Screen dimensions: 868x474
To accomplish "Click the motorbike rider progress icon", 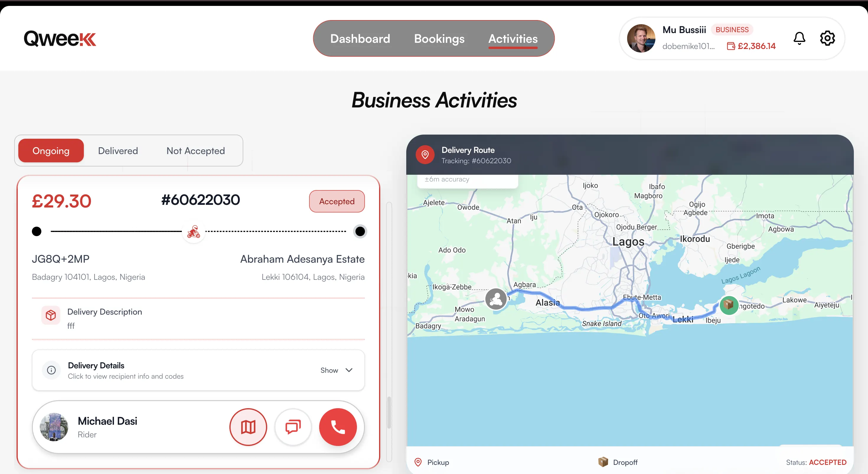I will coord(194,231).
